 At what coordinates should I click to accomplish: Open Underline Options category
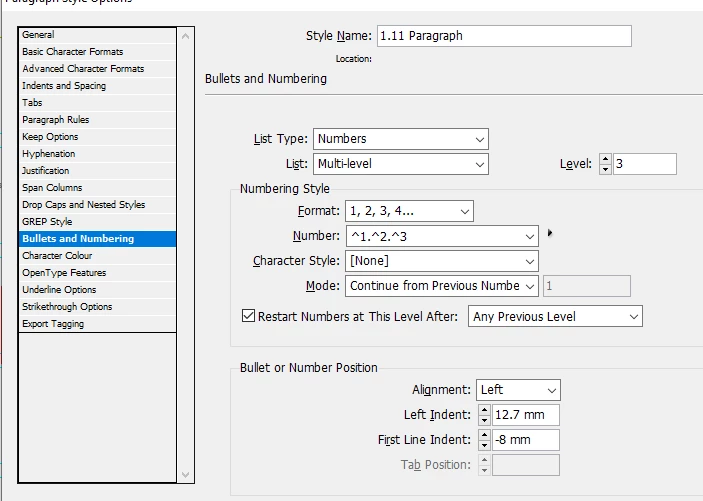point(97,290)
